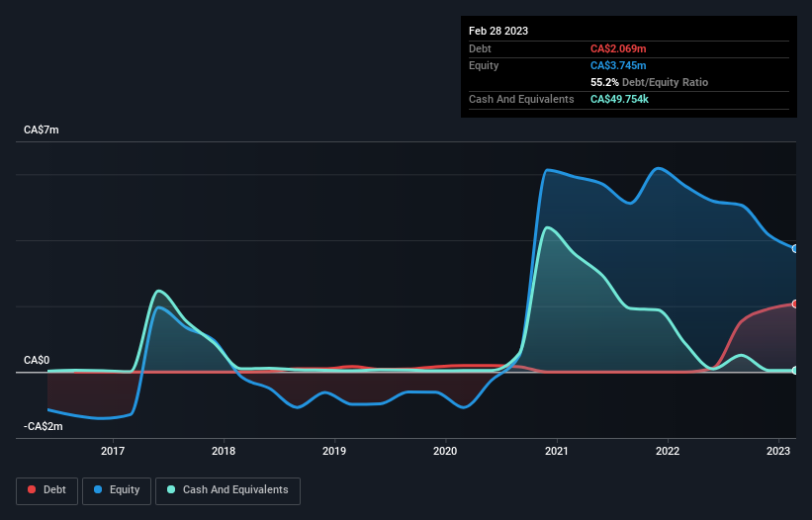This screenshot has width=812, height=520.
Task: Click the Feb 28 2023 tooltip date
Action: point(498,31)
